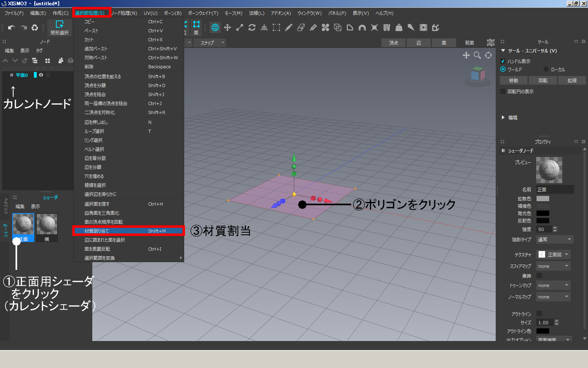Viewport: 588px width, 368px height.
Task: Click the 前面 view button
Action: 470,43
